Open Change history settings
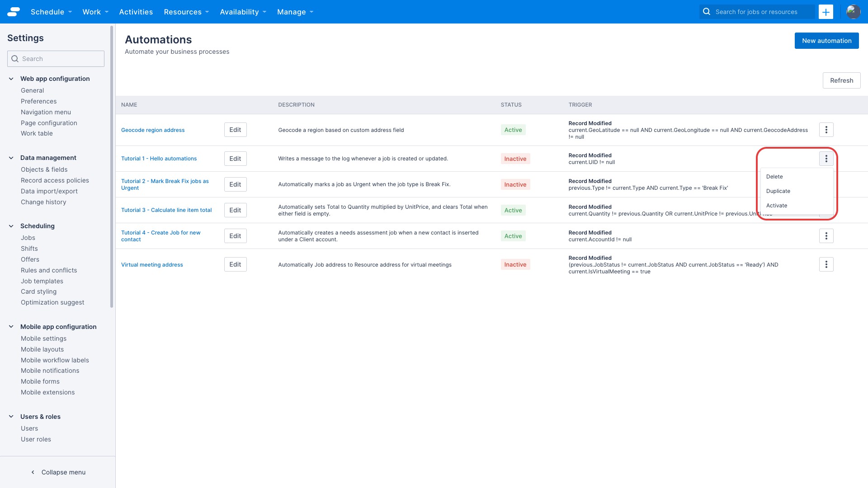Screen dimensions: 868x488 [x=43, y=202]
